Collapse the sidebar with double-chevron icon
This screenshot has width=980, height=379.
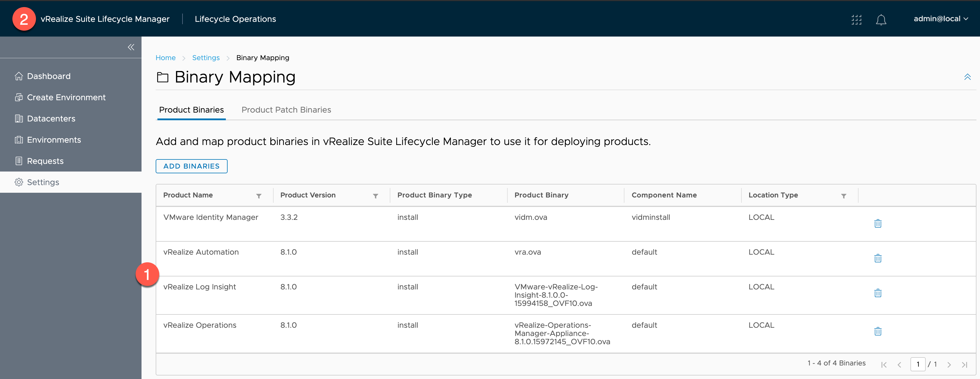131,47
